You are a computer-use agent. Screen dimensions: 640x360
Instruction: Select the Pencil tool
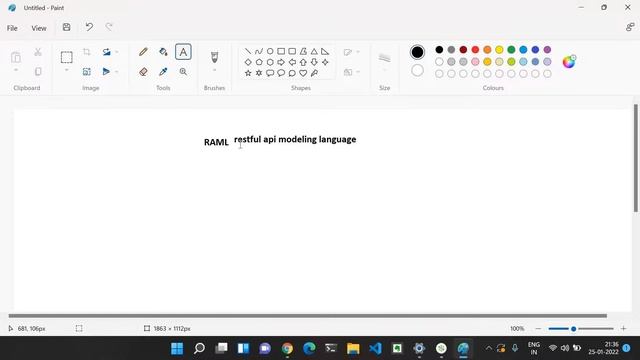[x=143, y=52]
